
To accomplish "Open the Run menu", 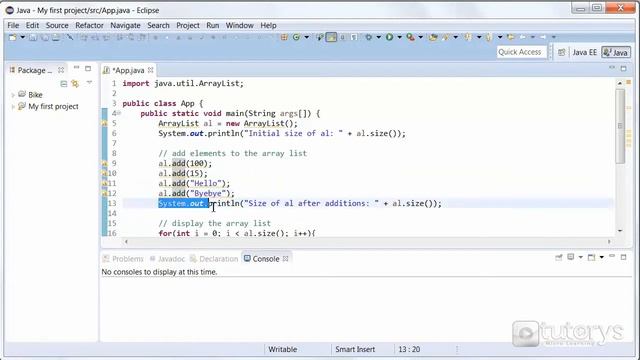I will 213,25.
